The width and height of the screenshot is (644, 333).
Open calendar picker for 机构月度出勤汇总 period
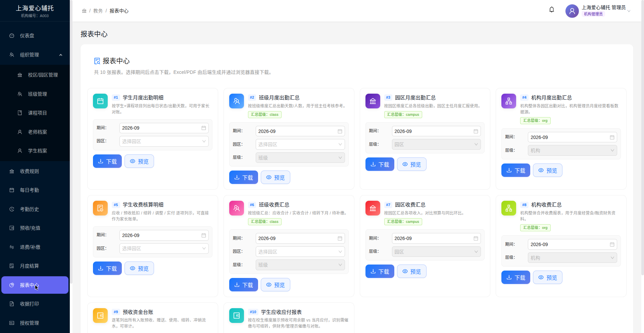pos(612,137)
